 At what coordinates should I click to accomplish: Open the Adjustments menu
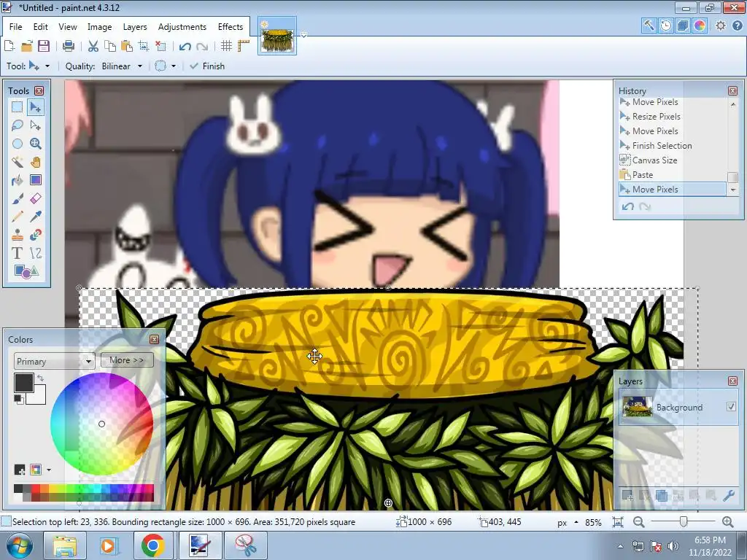pos(182,27)
